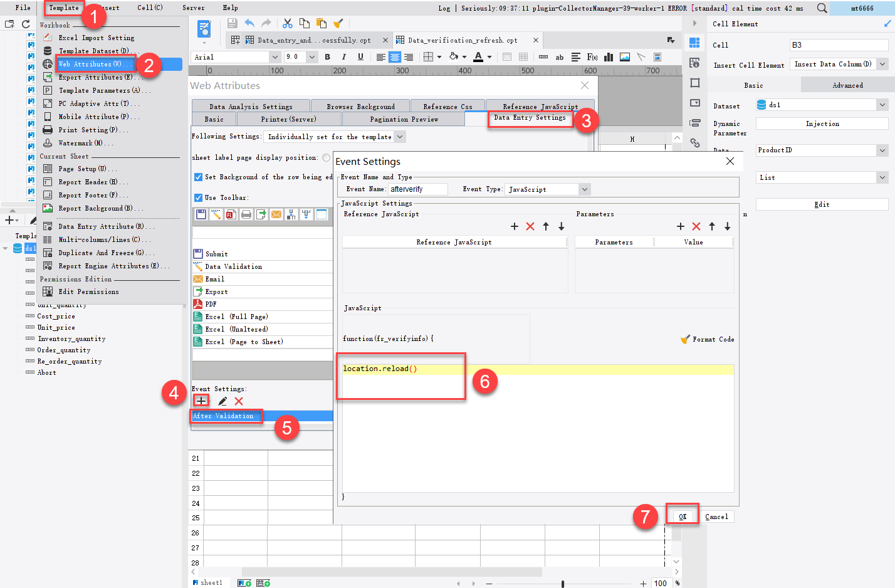The height and width of the screenshot is (588, 895).
Task: Apply italic formatting with the I icon
Action: 343,56
